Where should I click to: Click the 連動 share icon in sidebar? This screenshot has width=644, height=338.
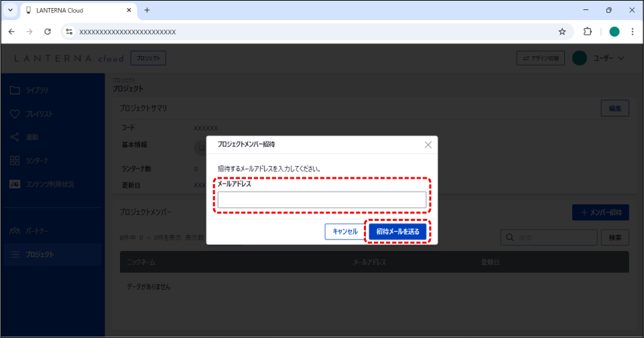(x=15, y=137)
